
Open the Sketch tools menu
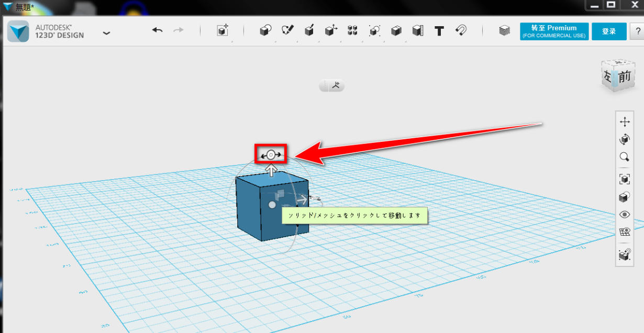pyautogui.click(x=287, y=30)
